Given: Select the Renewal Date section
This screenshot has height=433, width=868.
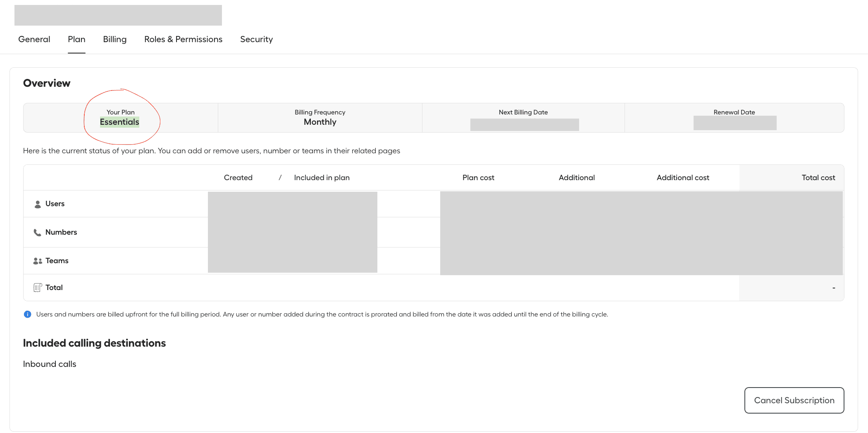Looking at the screenshot, I should click(734, 118).
